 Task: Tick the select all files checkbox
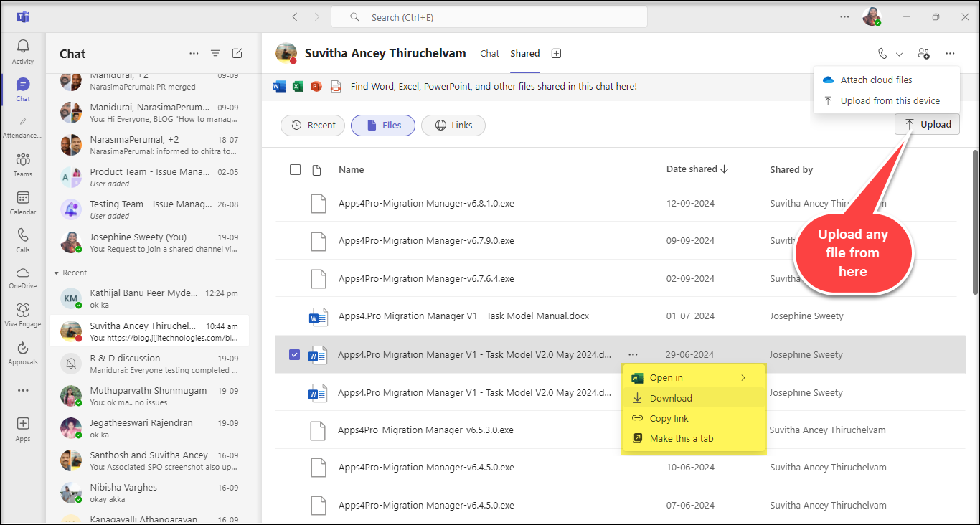(295, 169)
